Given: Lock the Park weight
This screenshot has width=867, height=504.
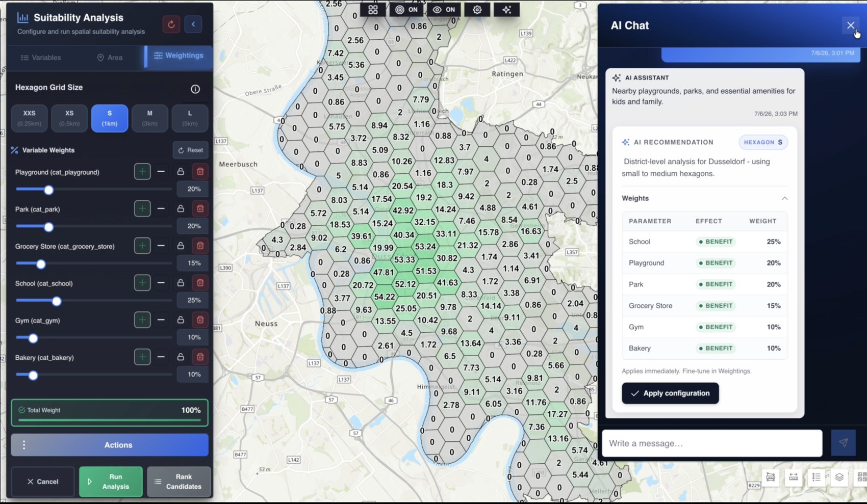Looking at the screenshot, I should click(x=181, y=208).
